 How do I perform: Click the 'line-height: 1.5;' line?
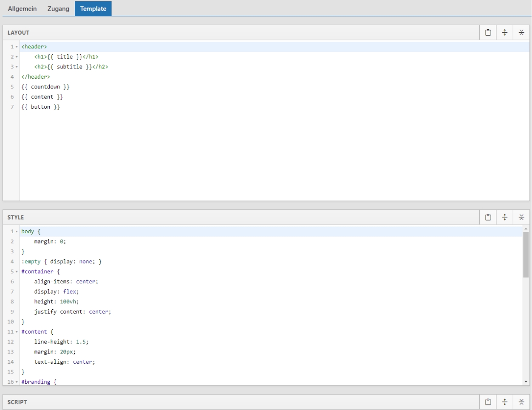pos(61,342)
